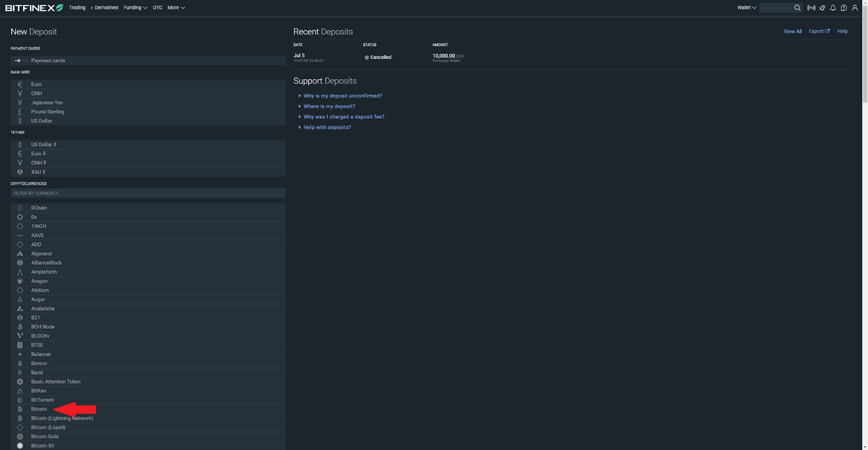Select the BitTorrent row

(148, 400)
